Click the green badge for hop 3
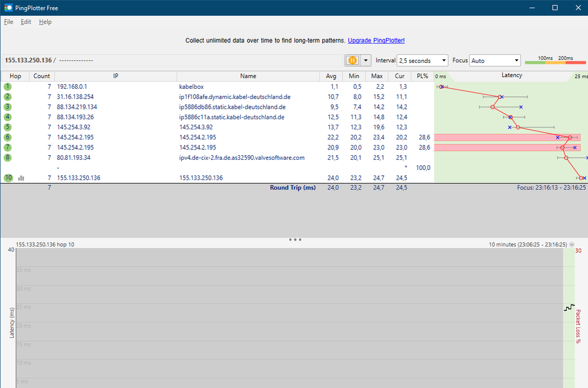 6,106
